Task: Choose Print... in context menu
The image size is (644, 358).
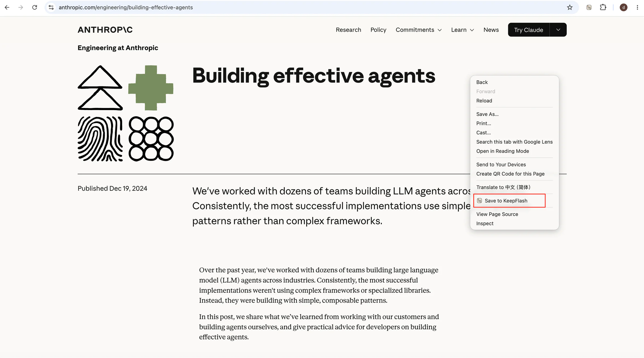Action: point(514,123)
